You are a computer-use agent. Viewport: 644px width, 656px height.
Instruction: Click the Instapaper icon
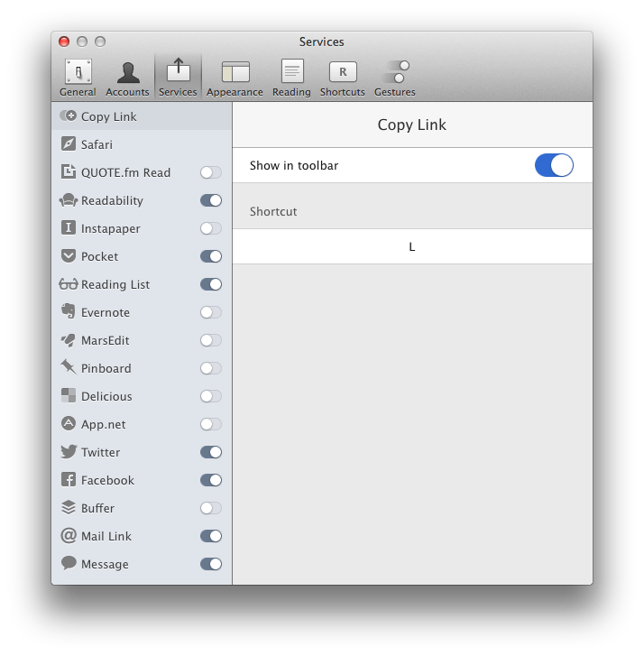69,228
